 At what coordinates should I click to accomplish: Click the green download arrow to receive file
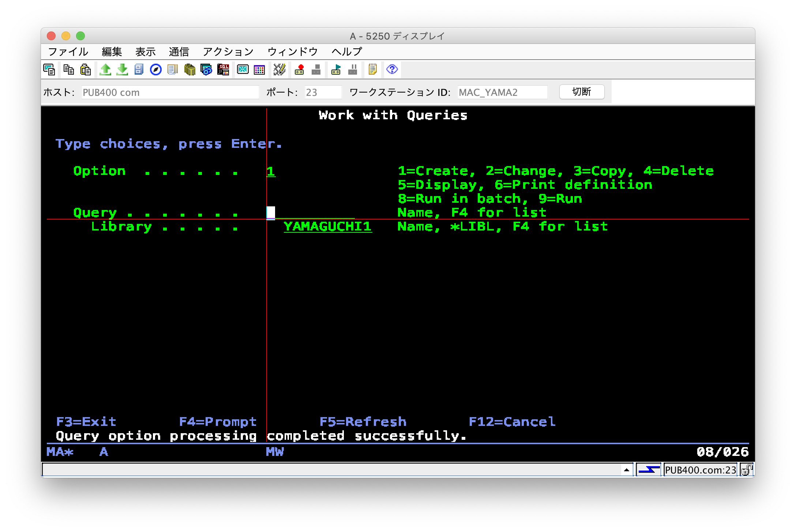[121, 70]
